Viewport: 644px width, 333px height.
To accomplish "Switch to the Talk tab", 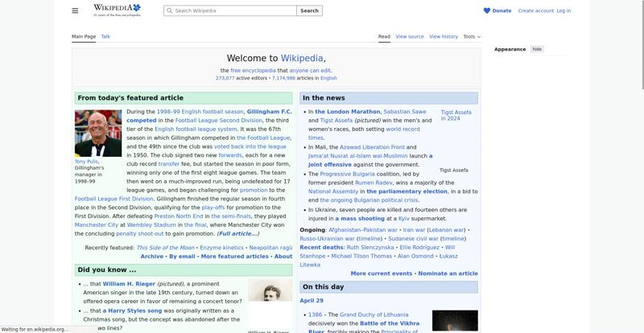I will tap(105, 36).
